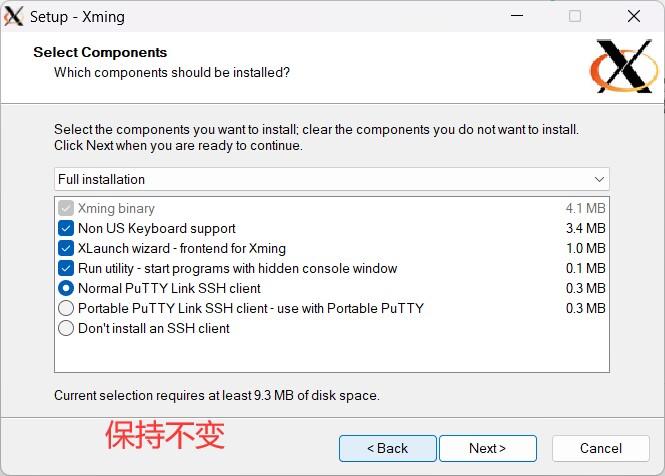Proceed by clicking Next
Viewport: 665px width, 476px height.
click(x=488, y=448)
